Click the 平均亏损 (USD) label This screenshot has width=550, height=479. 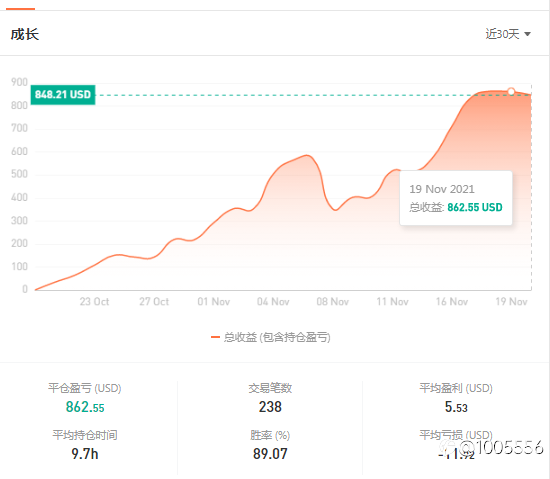(456, 435)
